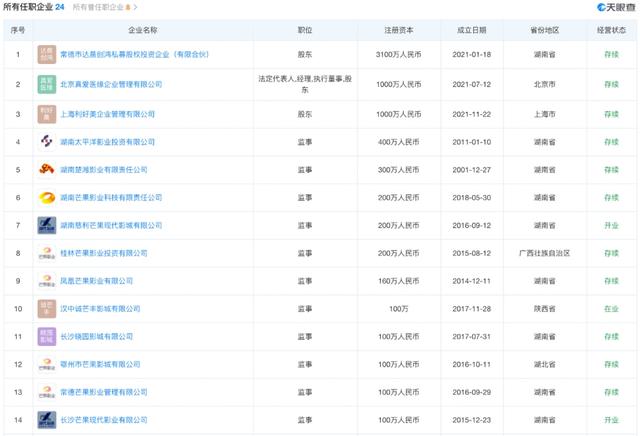The height and width of the screenshot is (436, 640).
Task: Click logo of 鄂州市芒果影城有限公司
Action: tap(47, 364)
